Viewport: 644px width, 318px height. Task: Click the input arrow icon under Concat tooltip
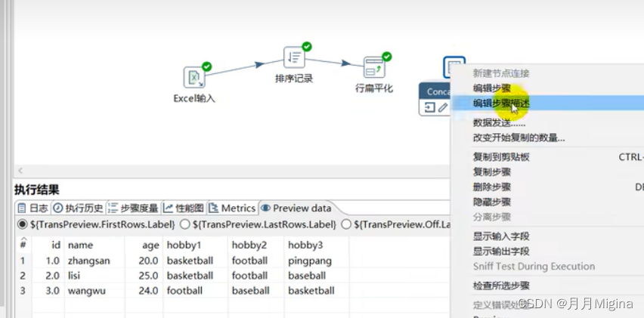429,107
